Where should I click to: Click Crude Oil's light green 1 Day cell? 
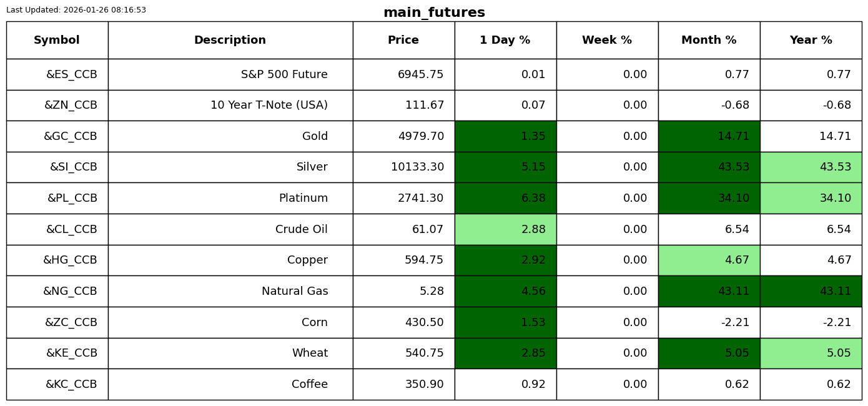pyautogui.click(x=505, y=230)
